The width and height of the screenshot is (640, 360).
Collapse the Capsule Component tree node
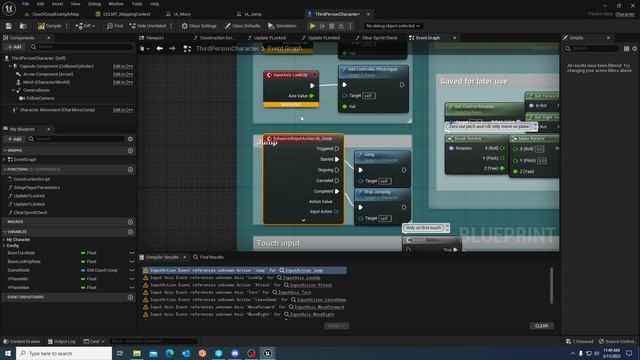pos(10,66)
